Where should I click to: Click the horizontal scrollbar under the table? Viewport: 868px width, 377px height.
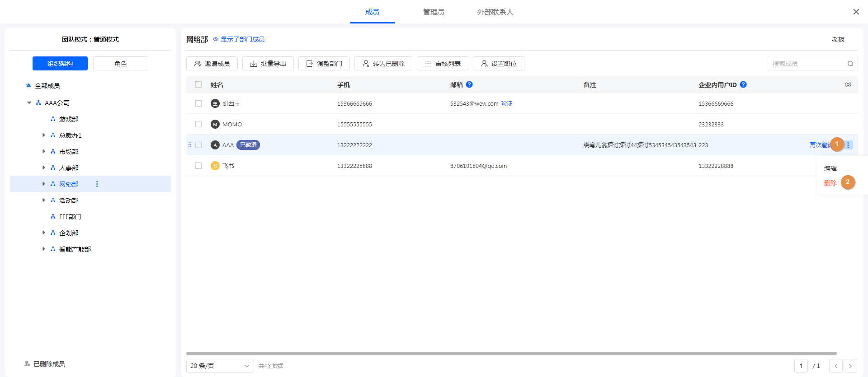(x=511, y=354)
